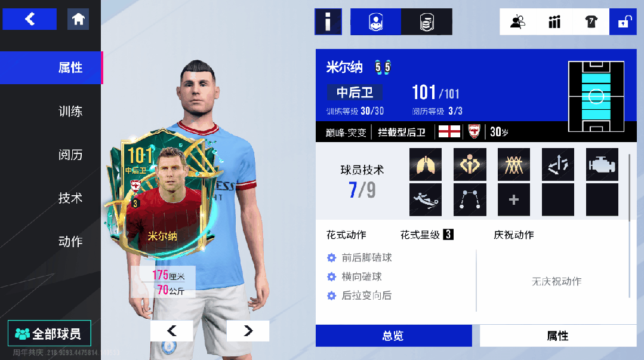Open the bar chart statistics icon
This screenshot has height=360, width=644.
pos(554,21)
